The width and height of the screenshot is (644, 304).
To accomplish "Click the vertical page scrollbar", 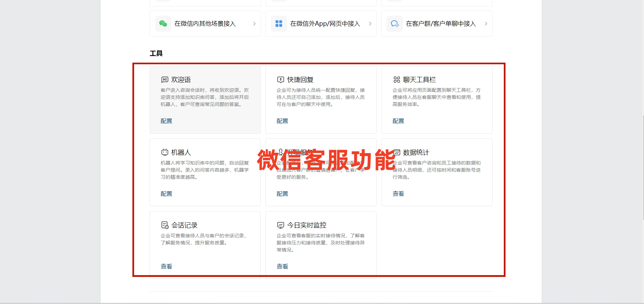I will (643, 168).
